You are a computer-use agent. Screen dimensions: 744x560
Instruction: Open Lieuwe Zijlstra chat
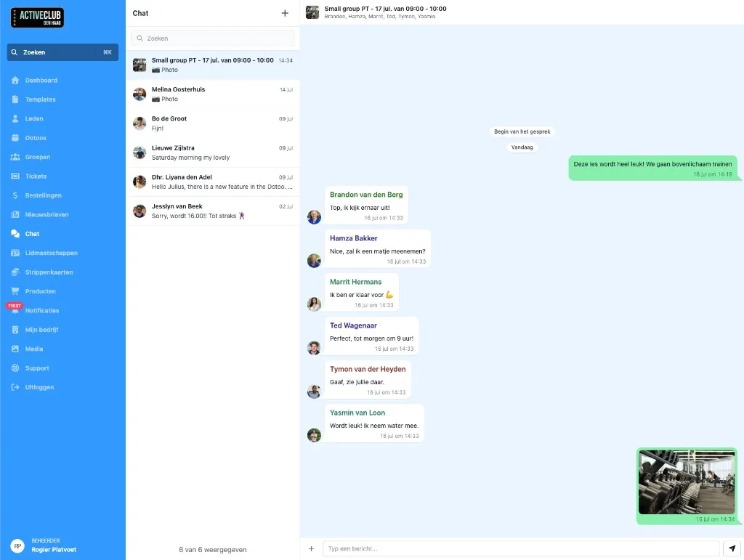tap(213, 153)
